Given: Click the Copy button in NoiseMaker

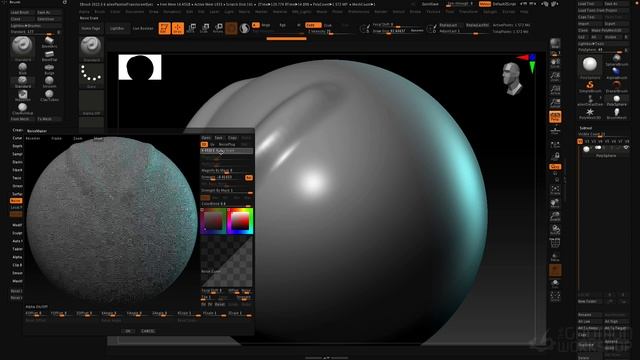Looking at the screenshot, I should [x=232, y=138].
